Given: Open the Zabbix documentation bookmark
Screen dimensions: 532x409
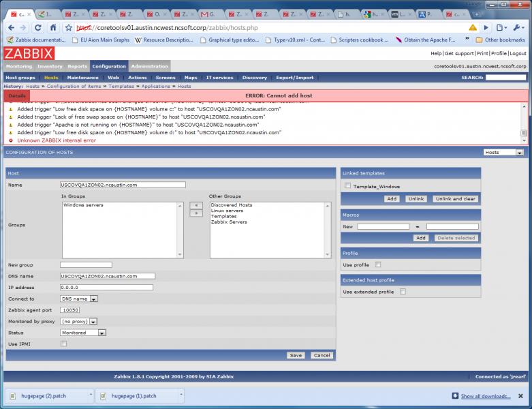Looking at the screenshot, I should pyautogui.click(x=36, y=40).
